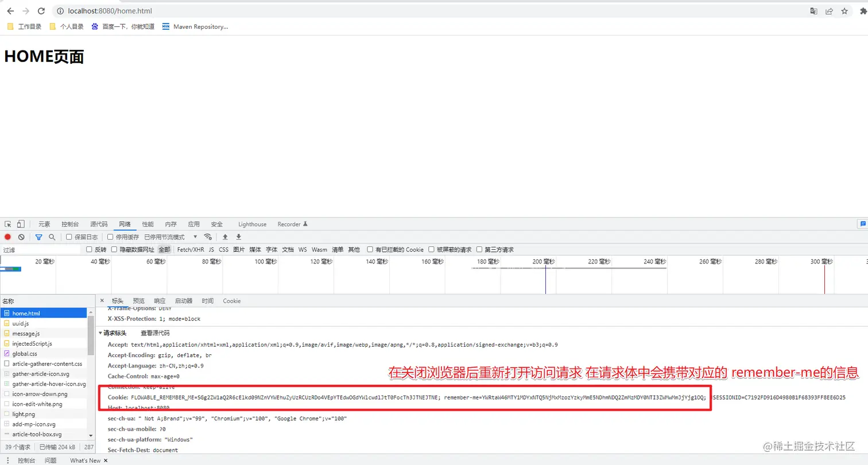Filter requests by CSS
868x465 pixels.
(x=223, y=250)
